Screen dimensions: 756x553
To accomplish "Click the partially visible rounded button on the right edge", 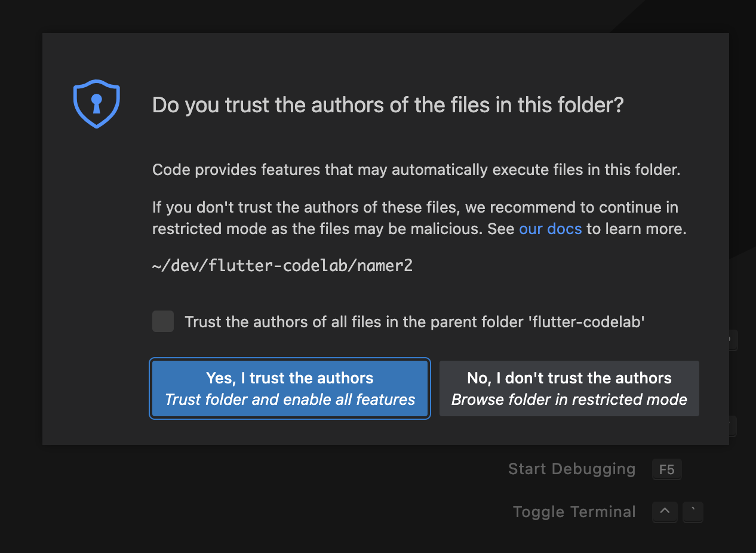I will click(x=732, y=340).
